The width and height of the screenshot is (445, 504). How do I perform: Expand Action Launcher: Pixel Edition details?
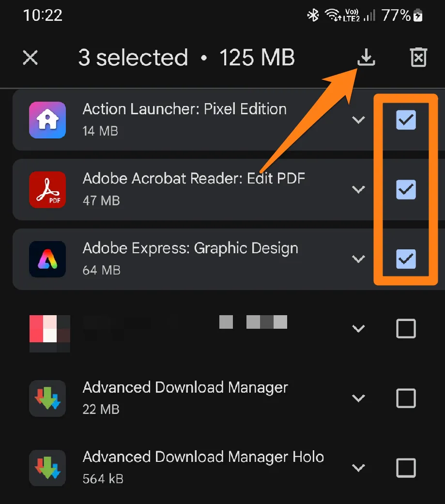coord(358,120)
